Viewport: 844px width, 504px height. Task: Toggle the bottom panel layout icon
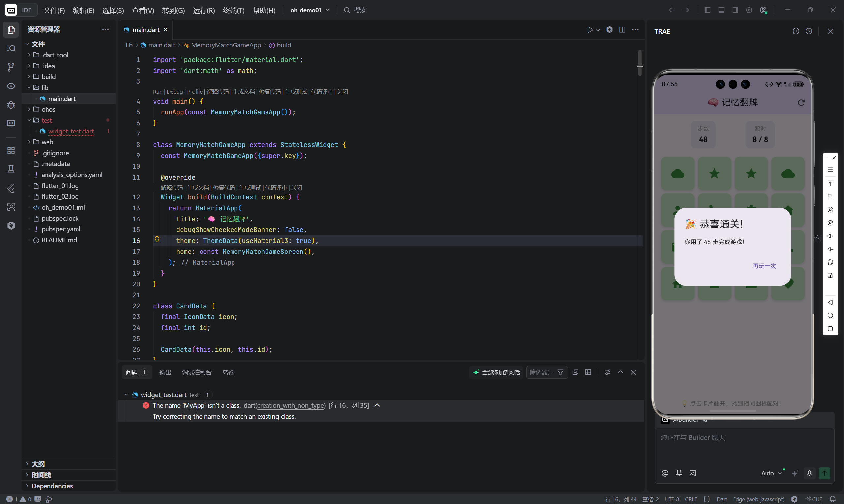click(x=721, y=10)
